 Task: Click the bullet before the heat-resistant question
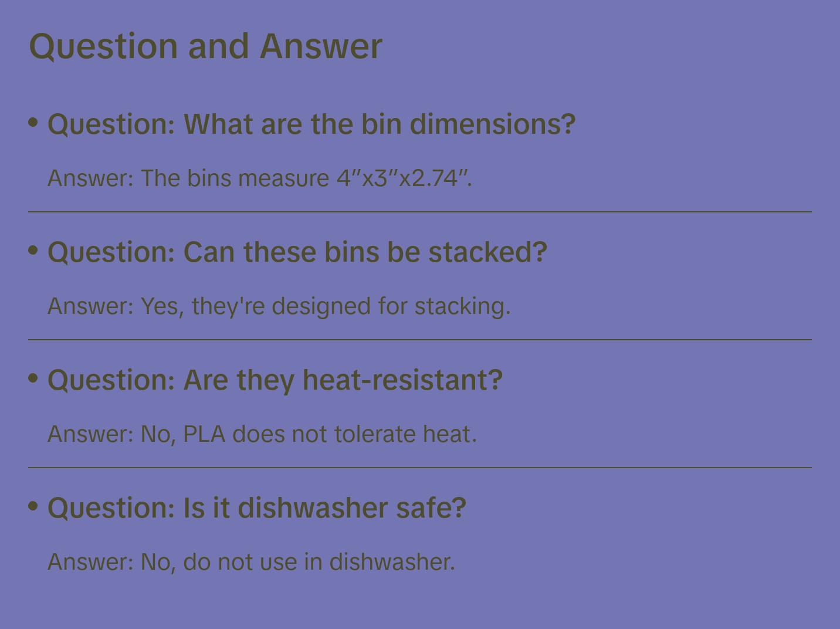(x=33, y=378)
